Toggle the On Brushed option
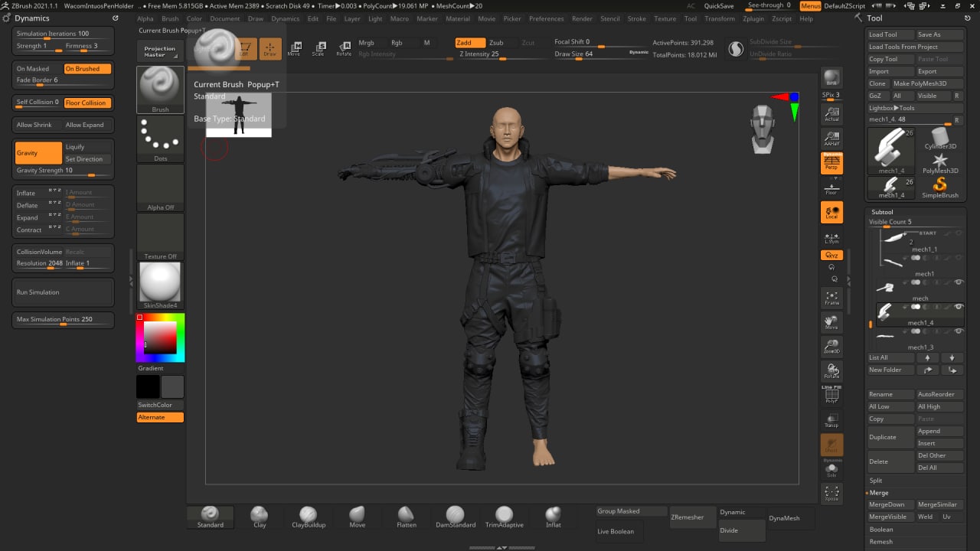This screenshot has height=551, width=980. point(87,69)
